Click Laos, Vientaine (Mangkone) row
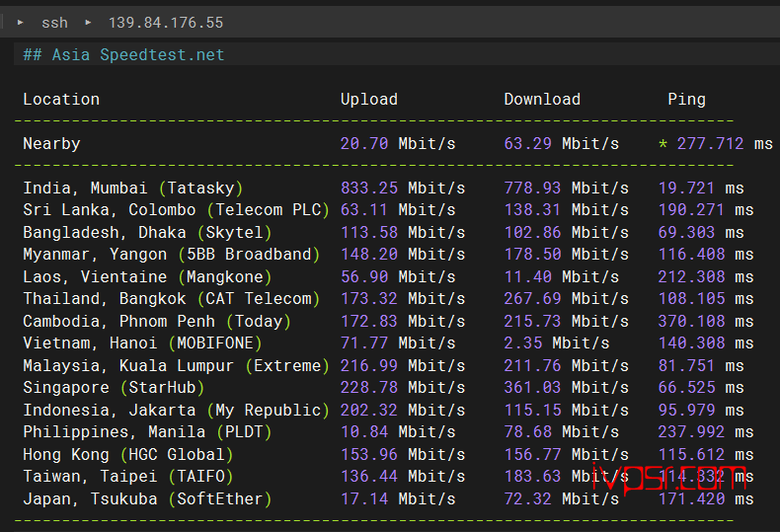Image resolution: width=780 pixels, height=532 pixels. [x=147, y=276]
